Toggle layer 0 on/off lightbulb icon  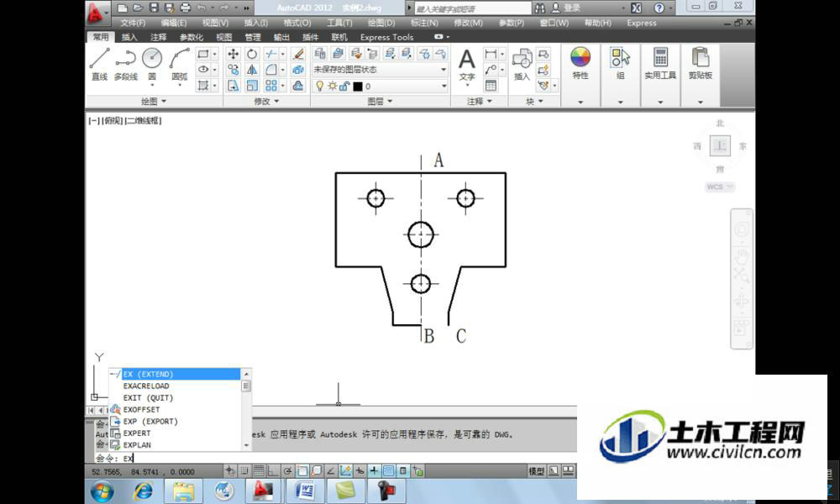point(320,87)
